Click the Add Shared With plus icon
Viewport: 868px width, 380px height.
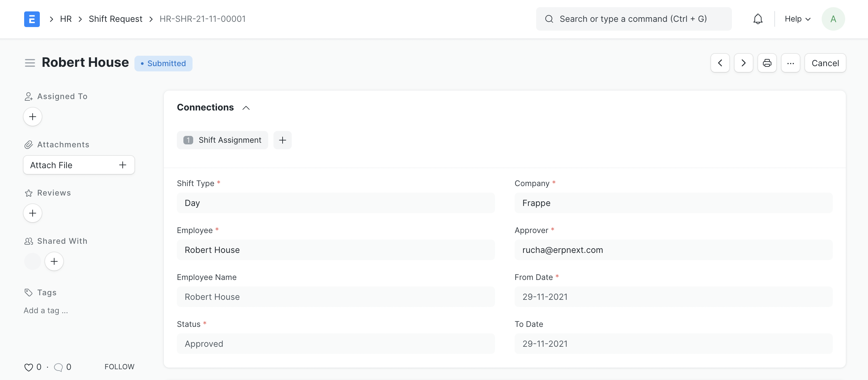(x=54, y=261)
